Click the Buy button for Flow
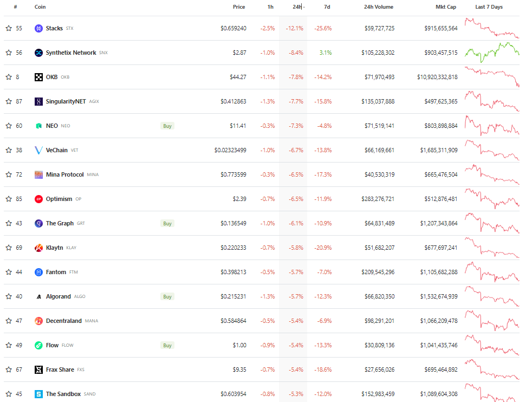Image resolution: width=532 pixels, height=402 pixels. [x=167, y=345]
